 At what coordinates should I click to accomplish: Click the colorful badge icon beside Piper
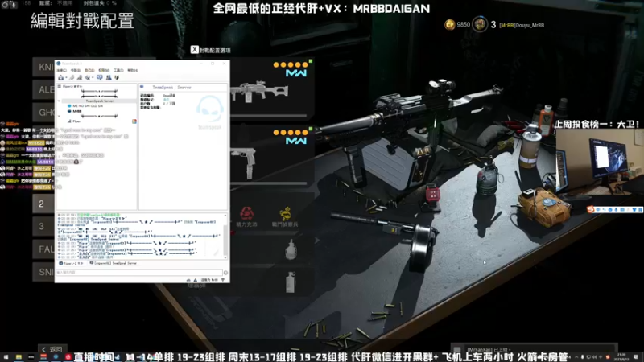(134, 121)
